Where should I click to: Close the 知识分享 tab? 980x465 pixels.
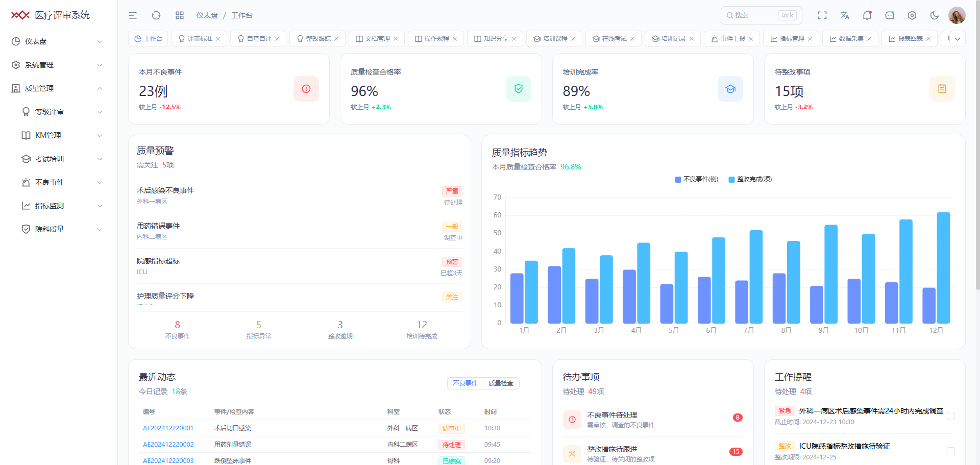(x=514, y=39)
